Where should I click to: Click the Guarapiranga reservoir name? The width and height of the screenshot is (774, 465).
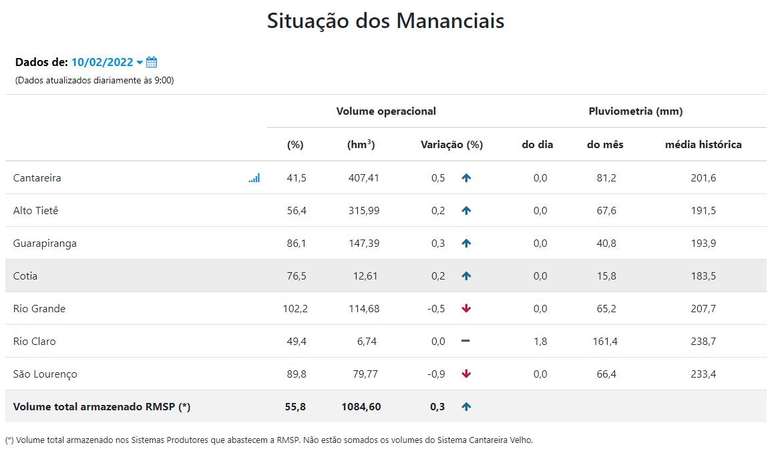coord(45,243)
